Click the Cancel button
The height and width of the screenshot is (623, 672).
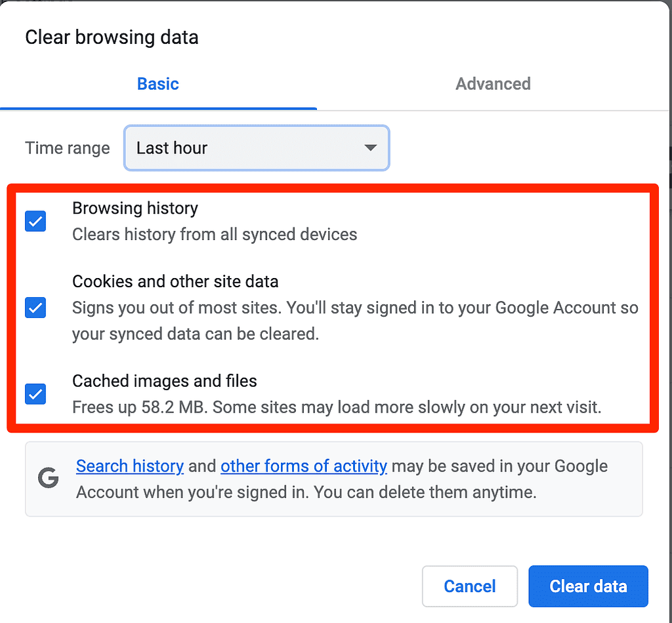[470, 586]
